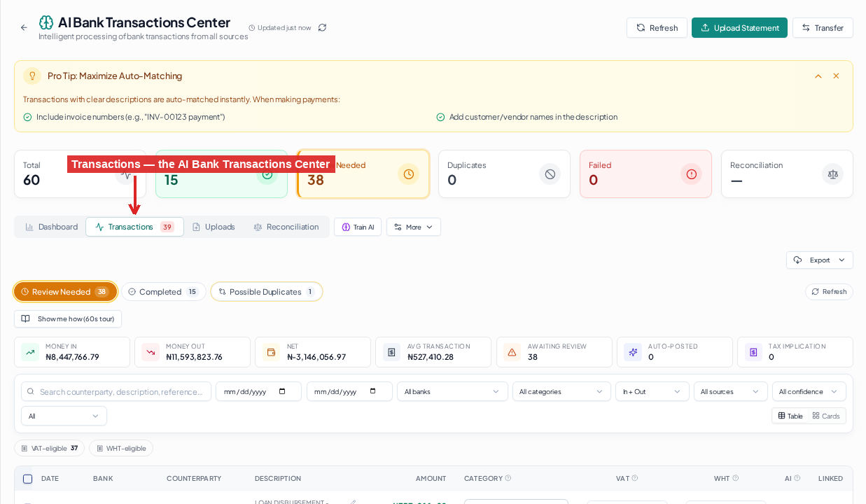This screenshot has width=866, height=504.
Task: Click the Awaiting Review warning icon
Action: [512, 352]
